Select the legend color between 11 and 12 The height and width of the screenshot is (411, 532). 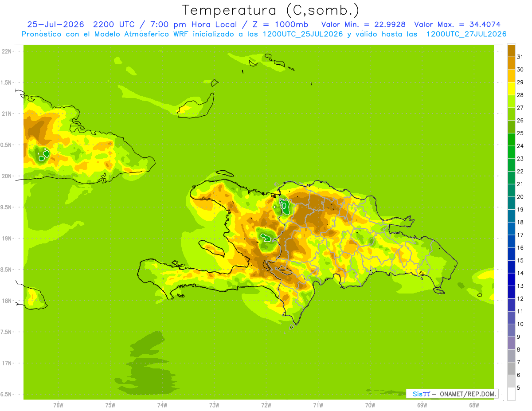tap(511, 305)
